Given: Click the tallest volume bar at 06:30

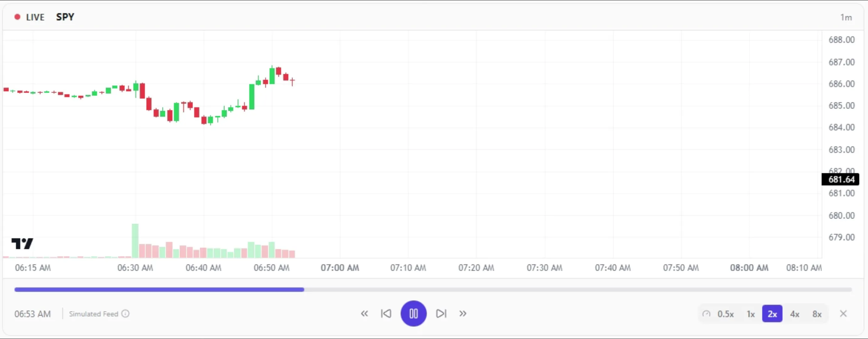Looking at the screenshot, I should 135,241.
